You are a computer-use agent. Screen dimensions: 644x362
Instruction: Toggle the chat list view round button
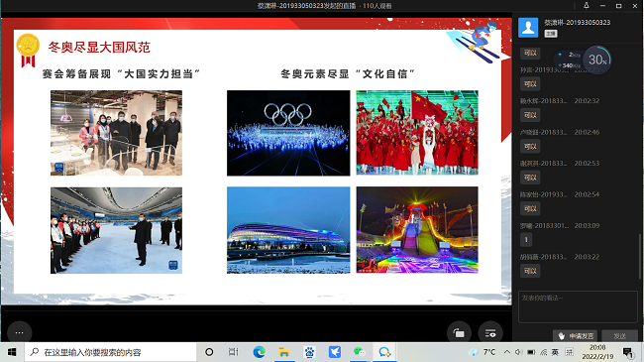(x=490, y=333)
